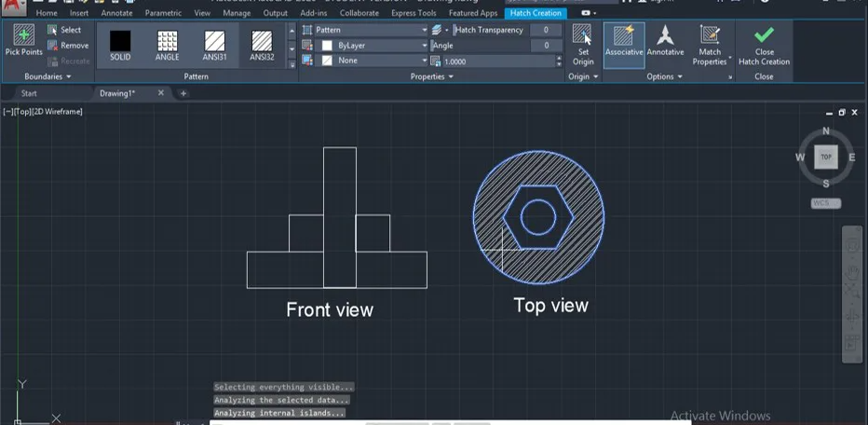Open the WCS coordinate system dropdown
868x425 pixels.
point(826,203)
